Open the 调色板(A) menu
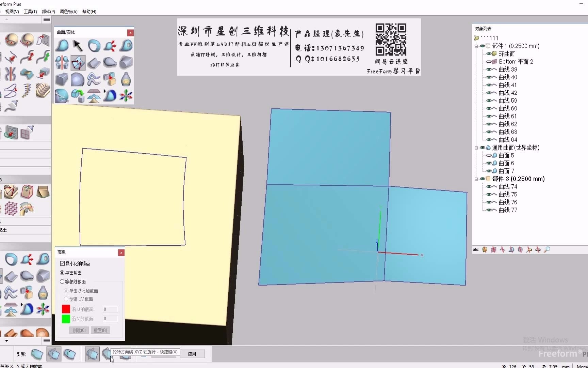588x368 pixels. 68,11
